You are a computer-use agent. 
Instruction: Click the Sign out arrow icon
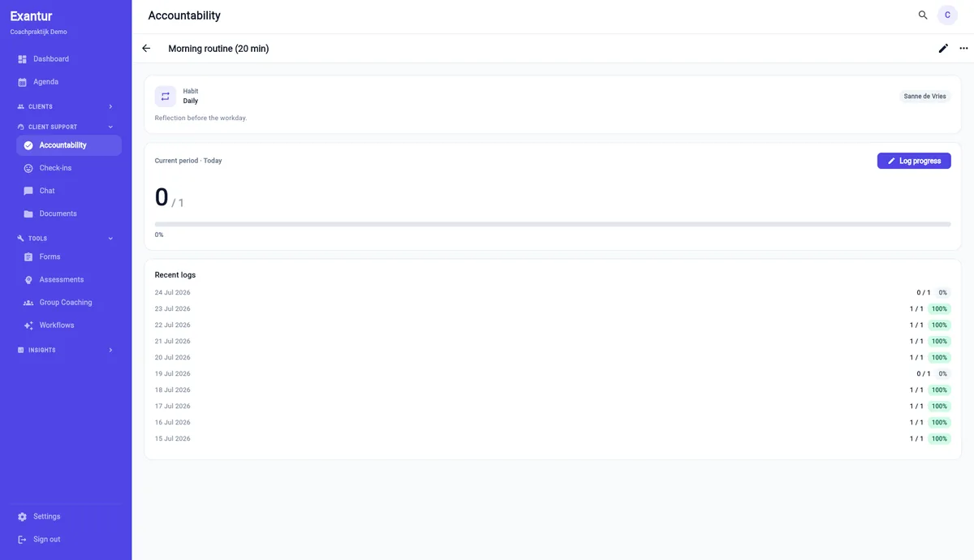[x=22, y=539]
